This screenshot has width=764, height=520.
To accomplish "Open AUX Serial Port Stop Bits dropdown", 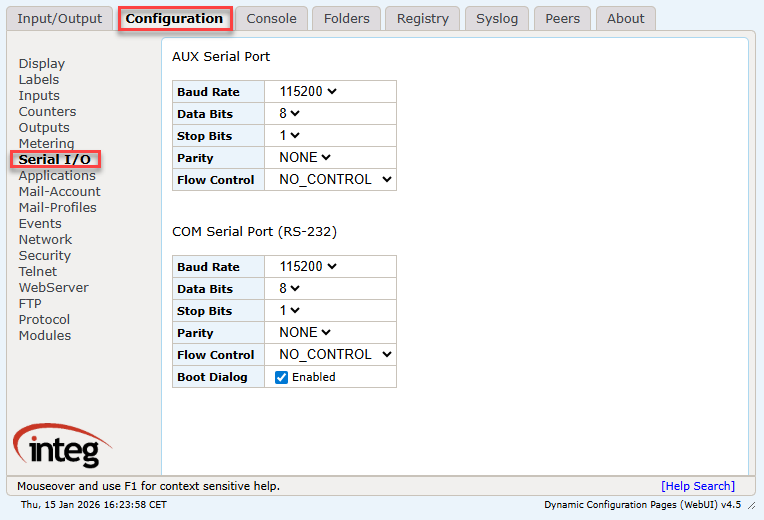I will click(290, 136).
